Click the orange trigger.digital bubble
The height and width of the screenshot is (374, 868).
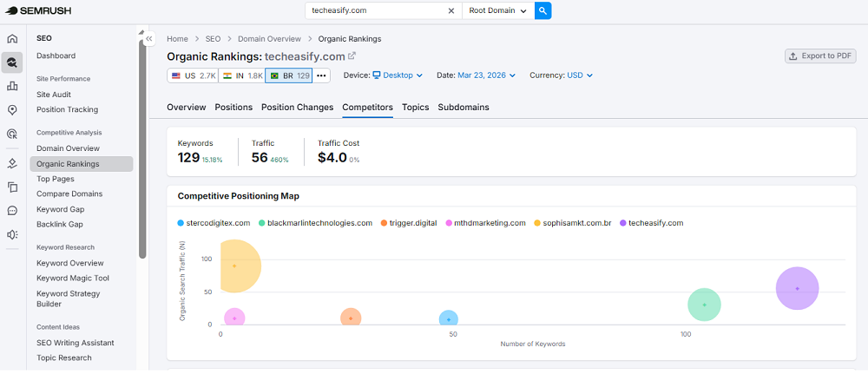[351, 318]
